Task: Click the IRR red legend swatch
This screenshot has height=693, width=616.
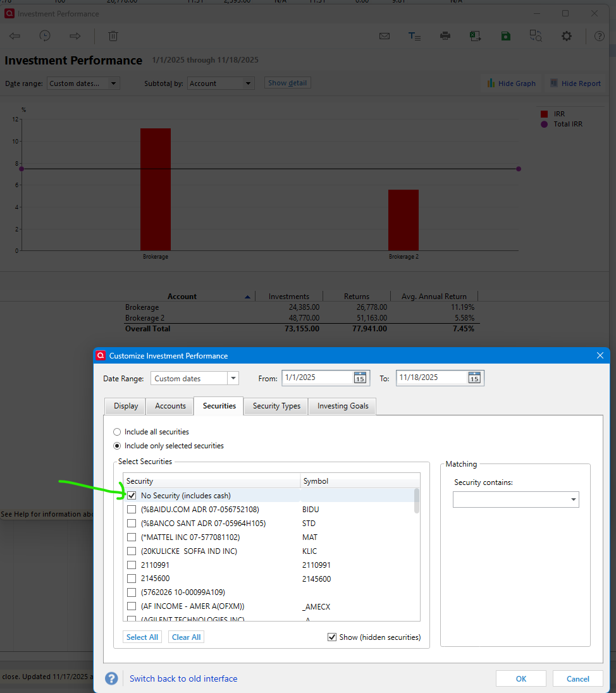Action: tap(545, 114)
